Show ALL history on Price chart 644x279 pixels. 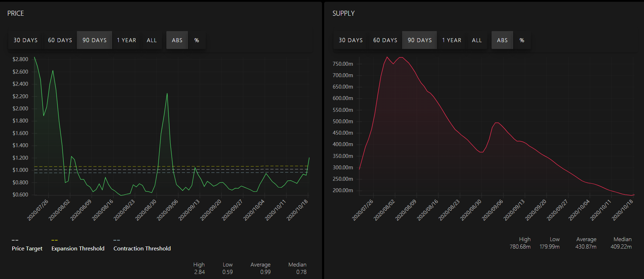(x=152, y=40)
